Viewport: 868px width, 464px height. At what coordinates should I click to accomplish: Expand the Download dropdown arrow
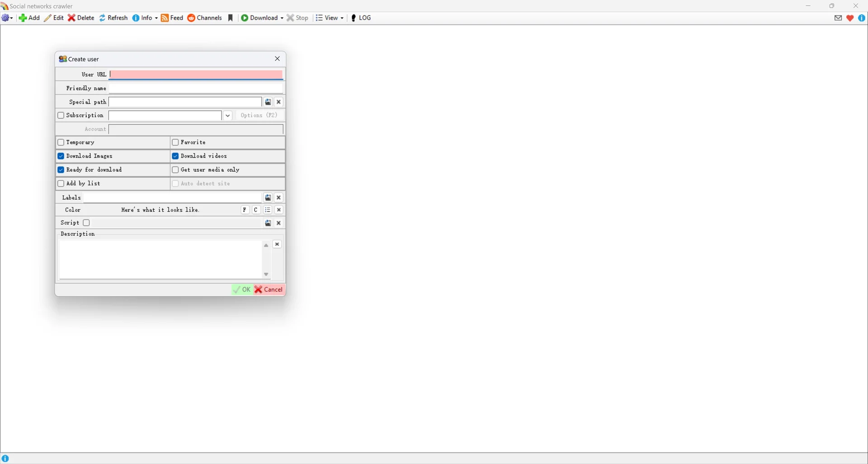click(x=282, y=18)
